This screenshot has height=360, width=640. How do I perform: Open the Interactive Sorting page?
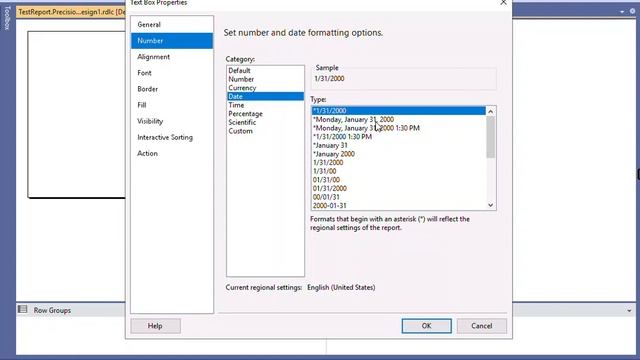point(171,138)
